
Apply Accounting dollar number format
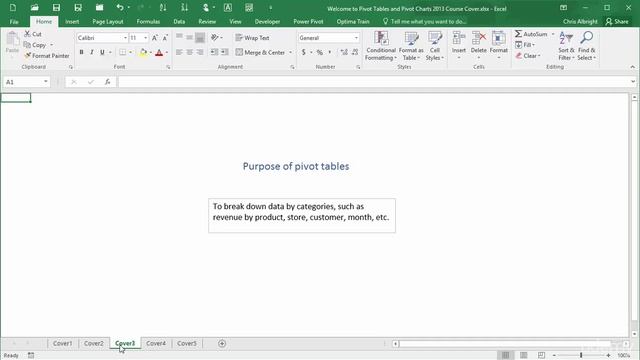coord(304,52)
